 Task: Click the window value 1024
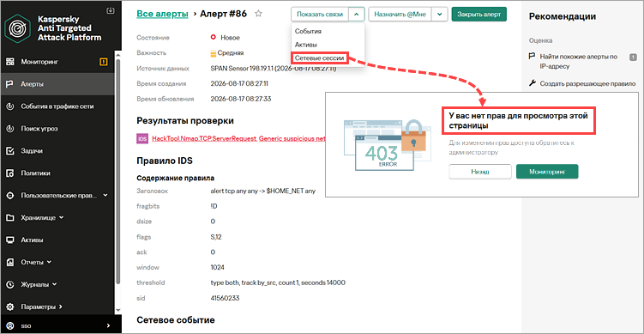point(217,267)
